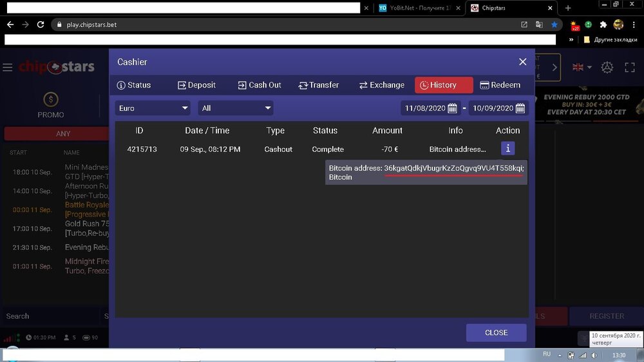Bookmark this page with the star icon
Image resolution: width=644 pixels, height=362 pixels.
554,24
